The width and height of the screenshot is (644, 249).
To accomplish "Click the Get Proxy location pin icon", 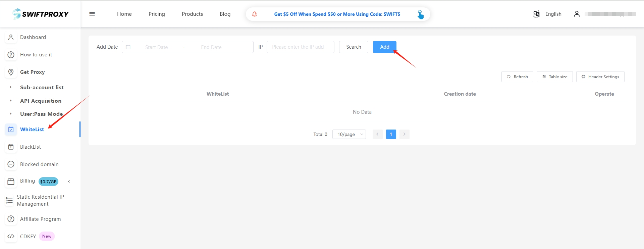I will tap(11, 72).
